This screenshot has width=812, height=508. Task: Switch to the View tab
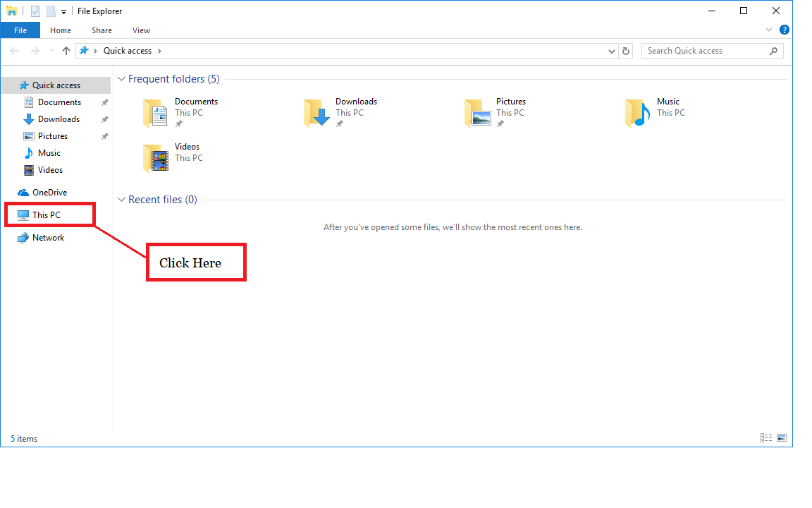pos(141,30)
